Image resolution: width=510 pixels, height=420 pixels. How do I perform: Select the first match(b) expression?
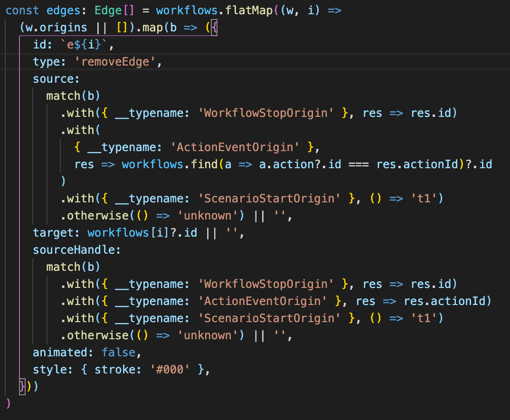pyautogui.click(x=74, y=95)
